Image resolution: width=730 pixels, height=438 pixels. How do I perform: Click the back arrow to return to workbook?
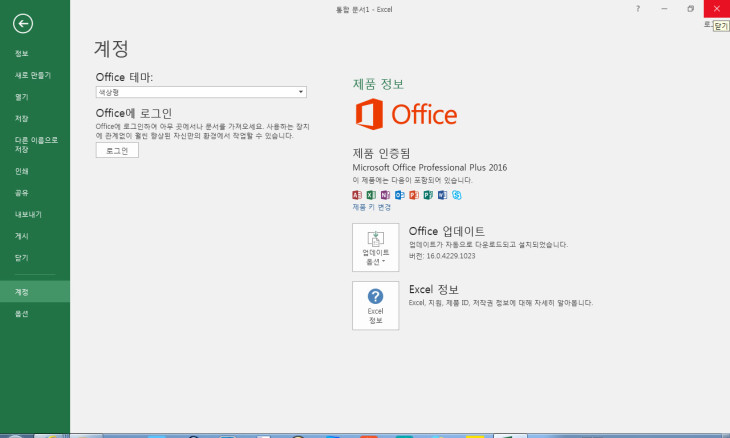23,23
